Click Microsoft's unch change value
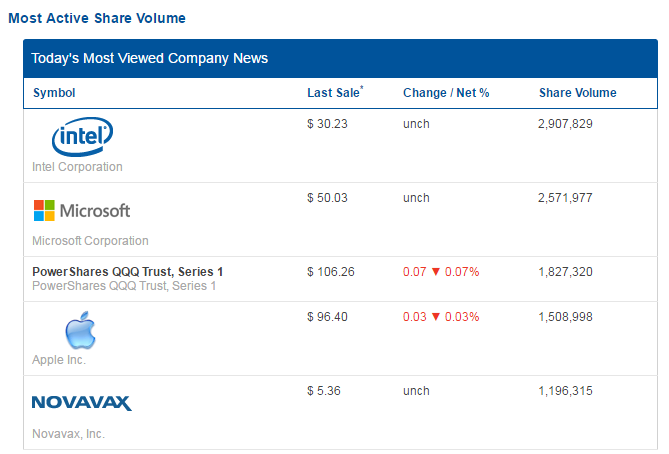Image resolution: width=669 pixels, height=454 pixels. pos(416,198)
